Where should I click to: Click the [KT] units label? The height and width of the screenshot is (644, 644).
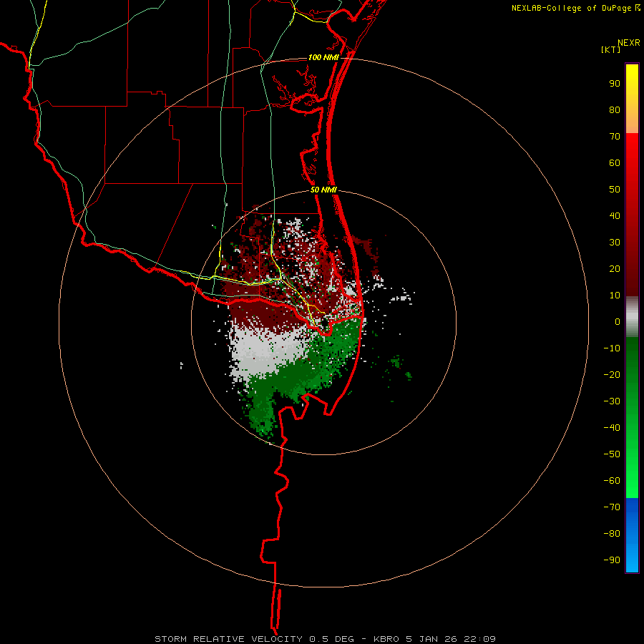click(611, 49)
